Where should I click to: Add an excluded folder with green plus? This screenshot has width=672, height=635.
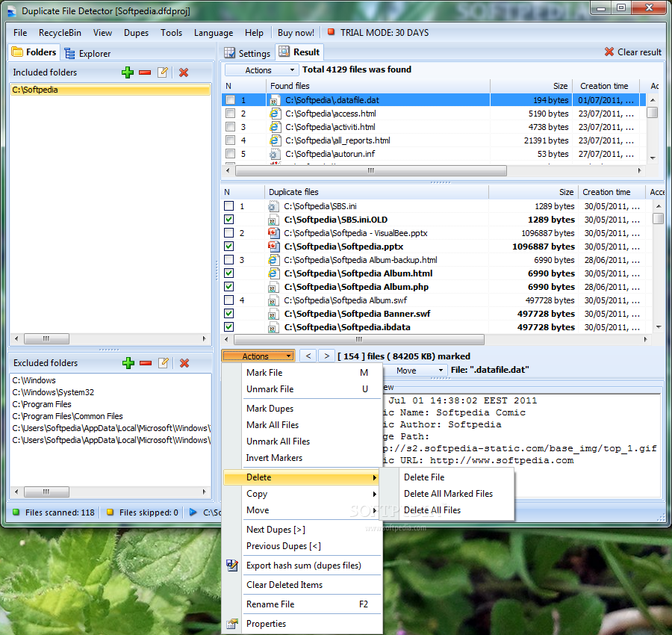pos(128,363)
